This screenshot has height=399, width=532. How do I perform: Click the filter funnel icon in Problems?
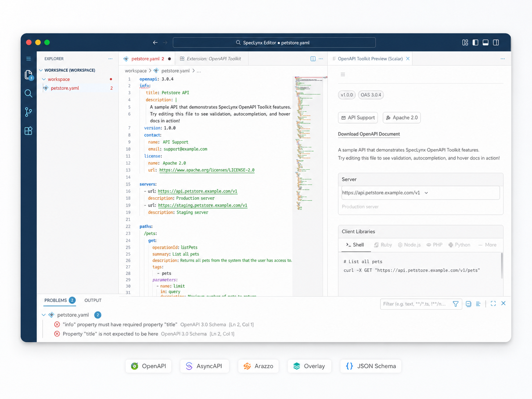coord(456,304)
